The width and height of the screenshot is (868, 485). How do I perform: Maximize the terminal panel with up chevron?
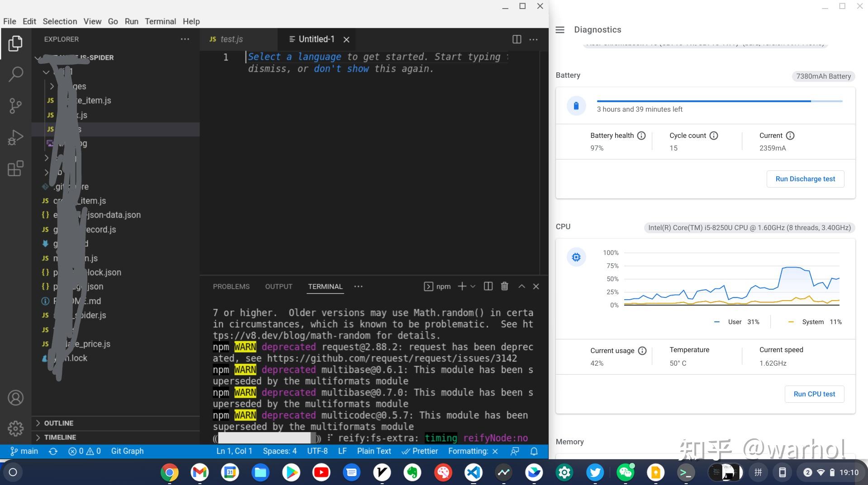click(x=522, y=286)
